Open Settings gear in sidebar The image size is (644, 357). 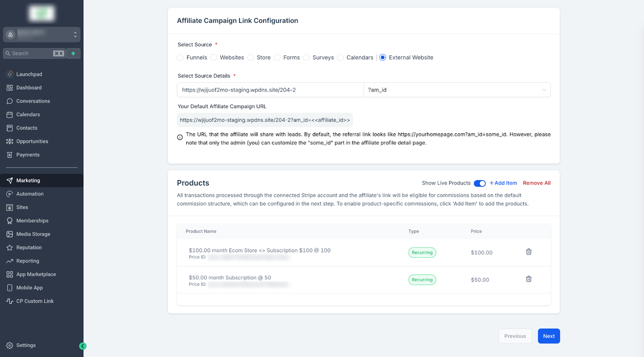(10, 346)
